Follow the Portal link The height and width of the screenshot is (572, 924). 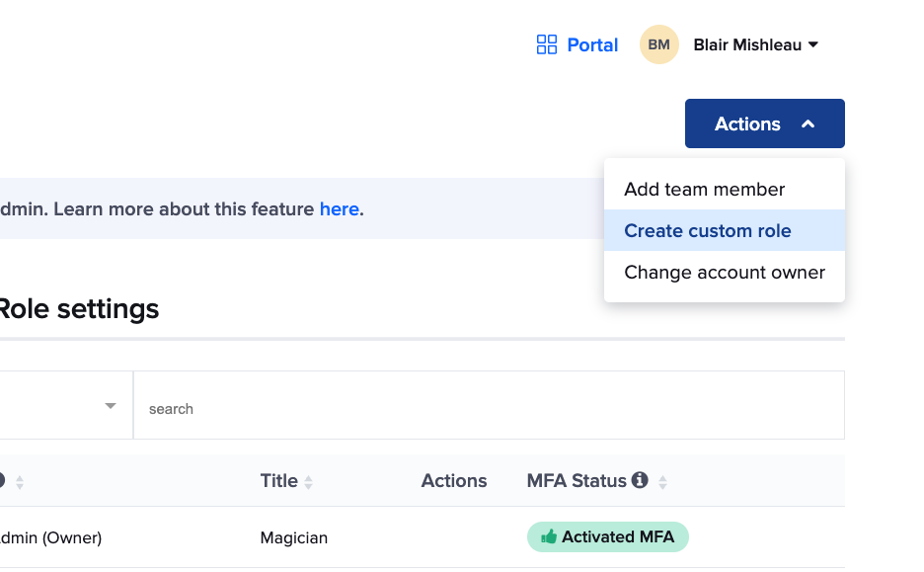coord(592,44)
